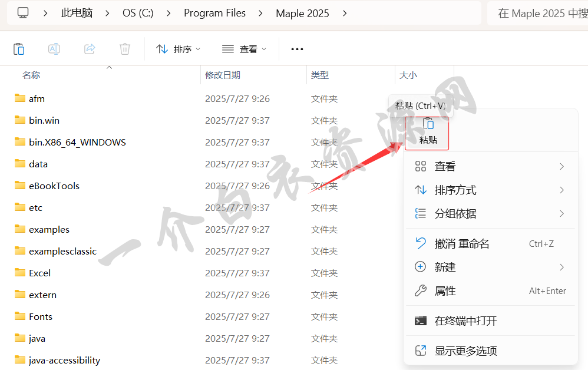Select the data folder
This screenshot has width=588, height=370.
coord(38,164)
